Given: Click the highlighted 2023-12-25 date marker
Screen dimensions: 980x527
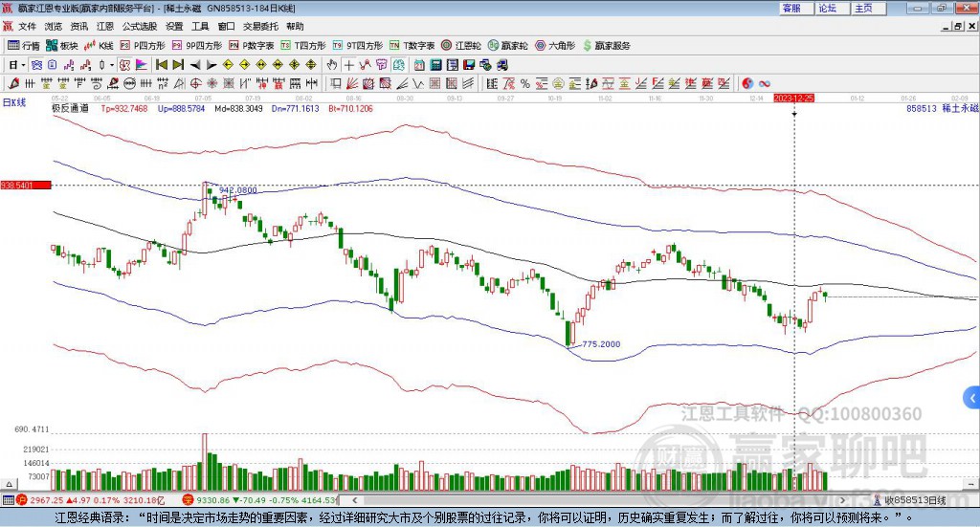Looking at the screenshot, I should 793,98.
